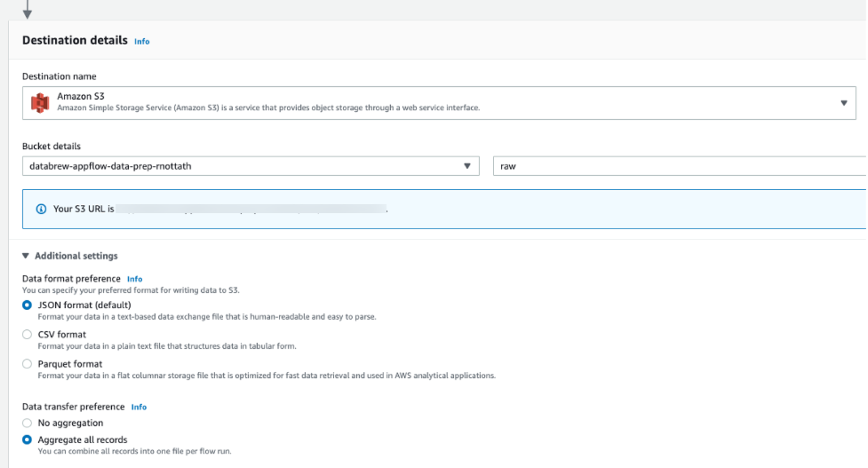Click the Data transfer preference label
This screenshot has width=868, height=468.
(74, 407)
